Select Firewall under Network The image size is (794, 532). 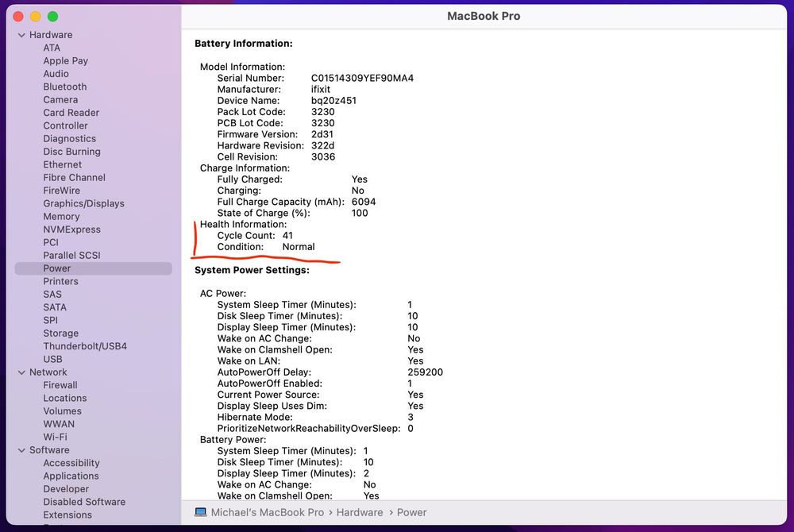point(60,385)
